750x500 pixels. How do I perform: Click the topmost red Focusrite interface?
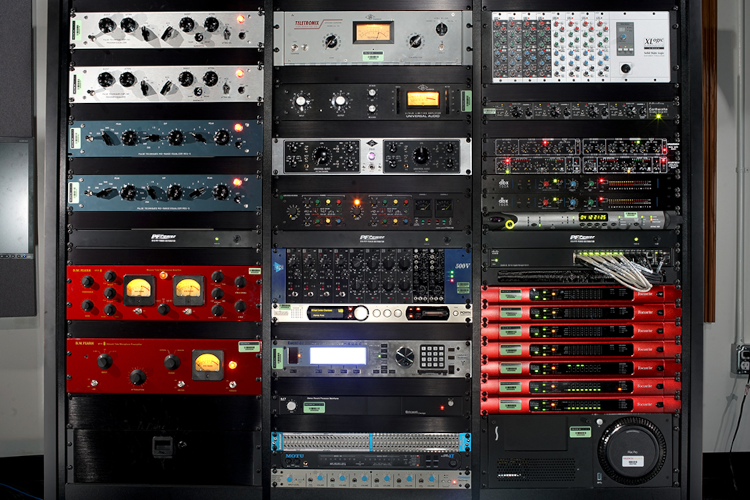pos(581,294)
